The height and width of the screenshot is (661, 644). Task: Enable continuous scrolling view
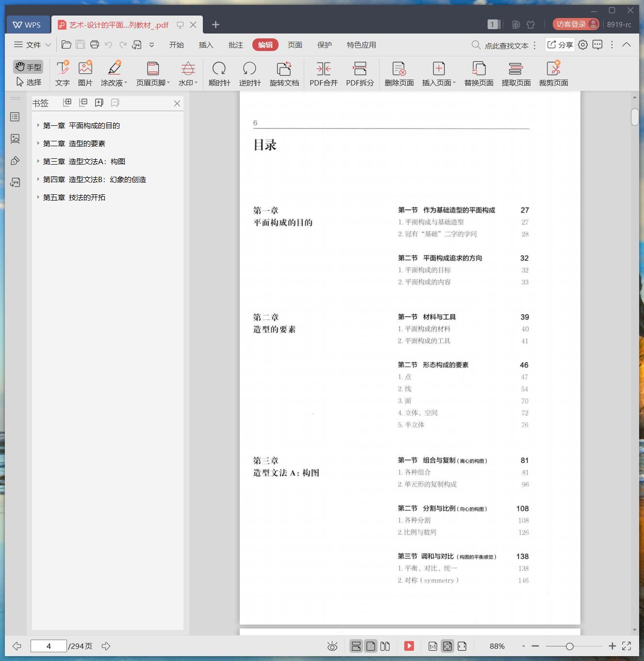coord(356,646)
